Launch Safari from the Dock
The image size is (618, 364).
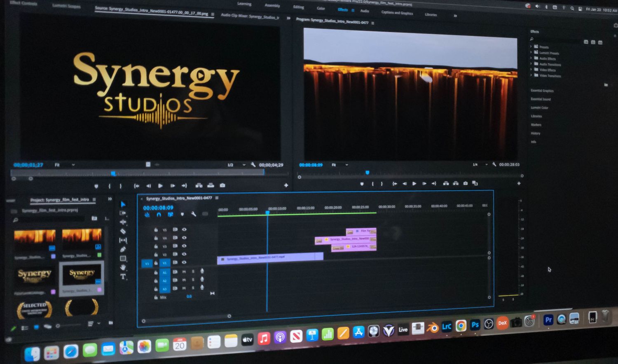(71, 351)
